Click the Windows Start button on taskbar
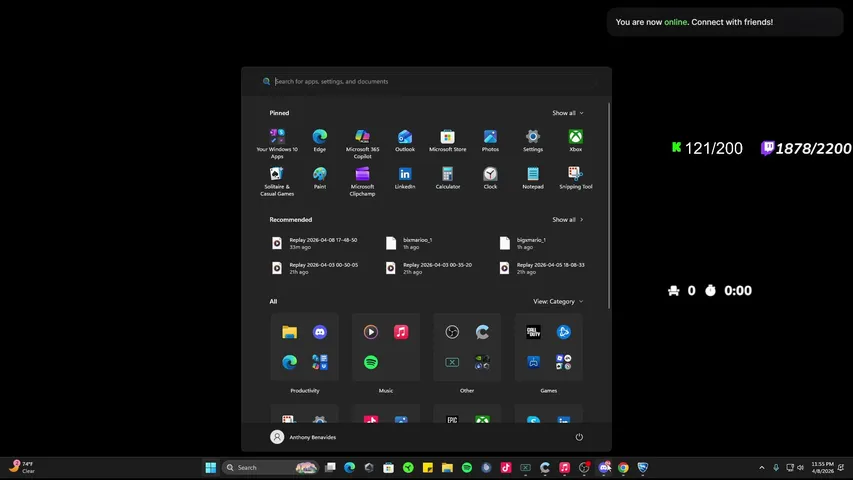The width and height of the screenshot is (853, 480). click(x=211, y=467)
